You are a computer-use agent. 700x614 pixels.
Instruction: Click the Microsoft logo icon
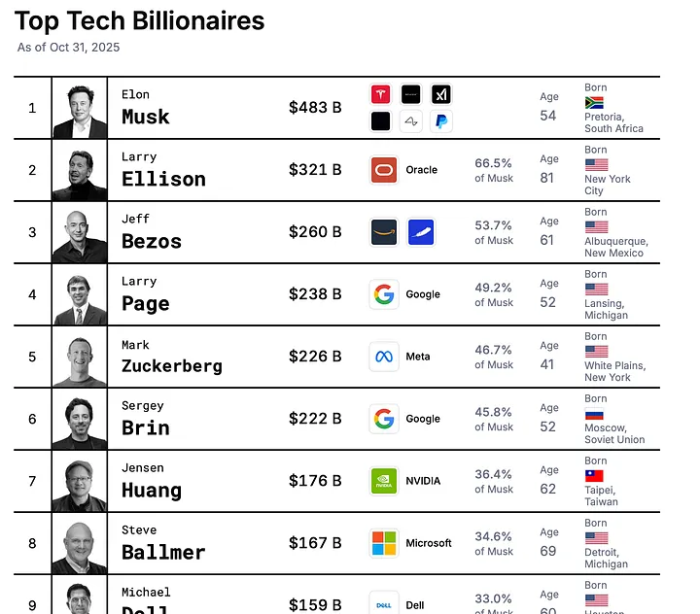click(384, 543)
